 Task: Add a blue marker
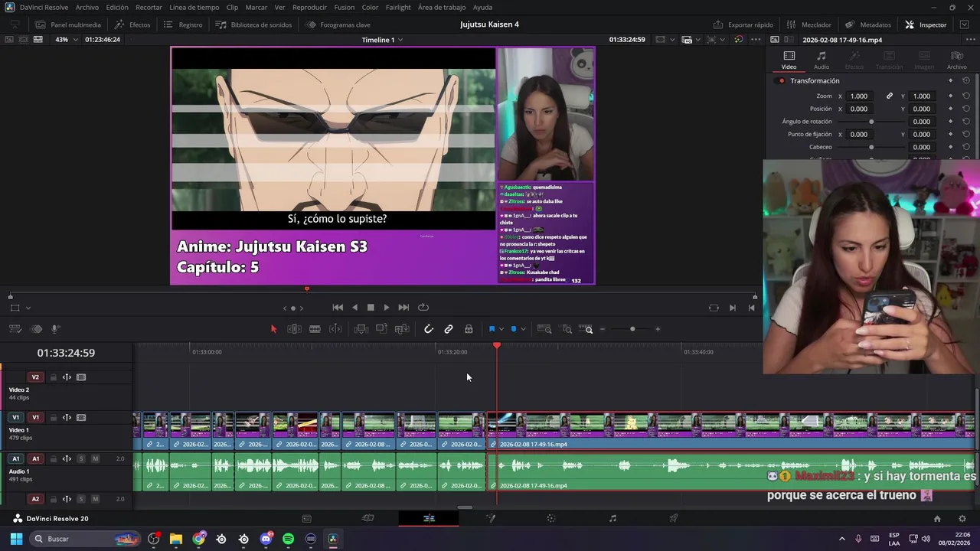click(514, 329)
